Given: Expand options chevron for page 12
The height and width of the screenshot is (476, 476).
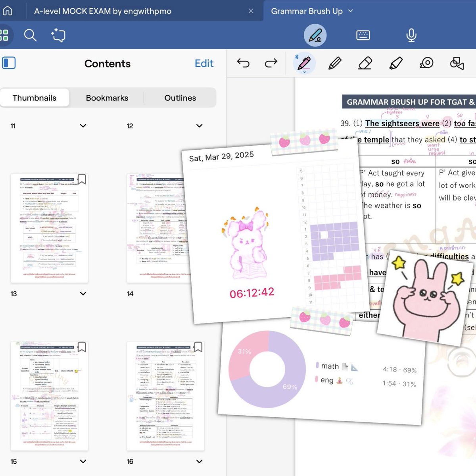Looking at the screenshot, I should click(199, 126).
